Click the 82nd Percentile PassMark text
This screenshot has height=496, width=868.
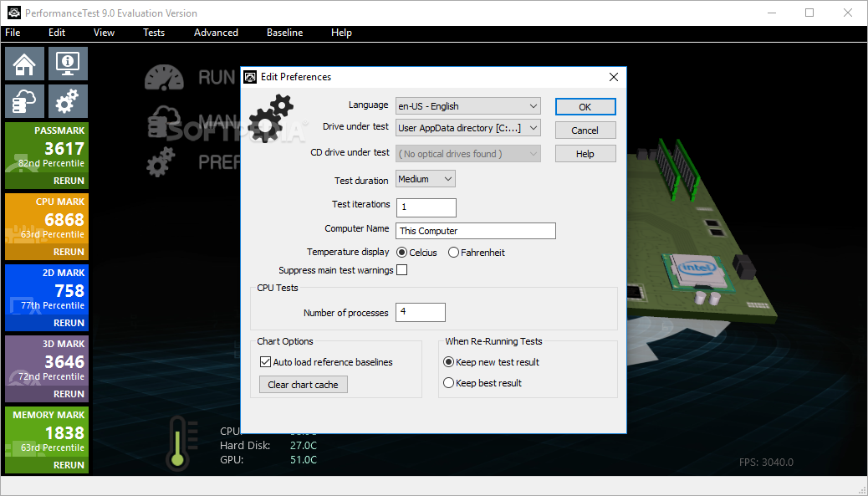coord(52,163)
